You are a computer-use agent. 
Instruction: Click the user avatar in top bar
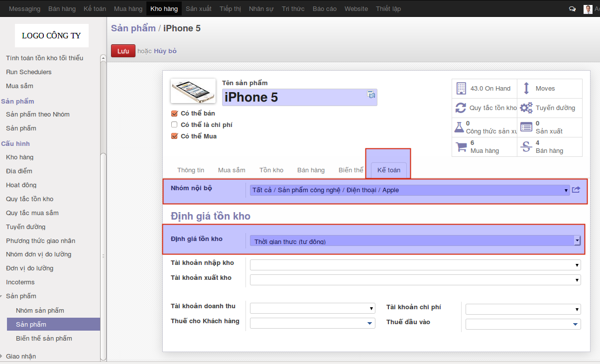pos(588,9)
